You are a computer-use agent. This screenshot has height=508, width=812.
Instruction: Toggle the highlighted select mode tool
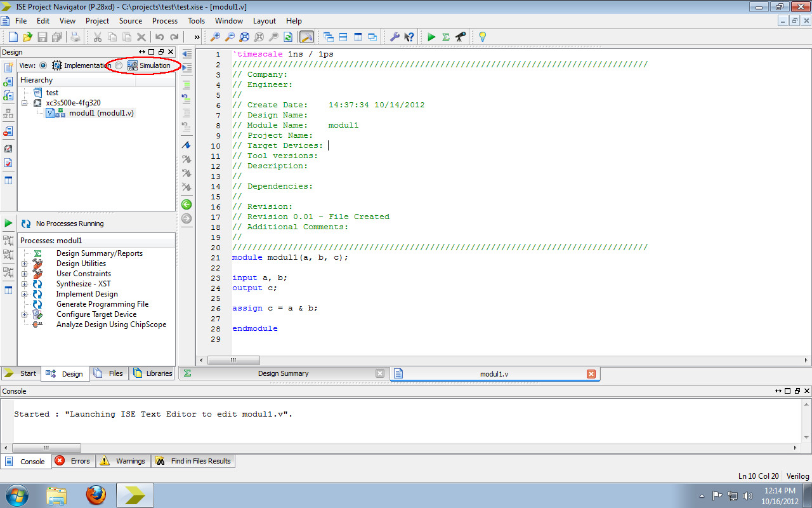point(306,36)
